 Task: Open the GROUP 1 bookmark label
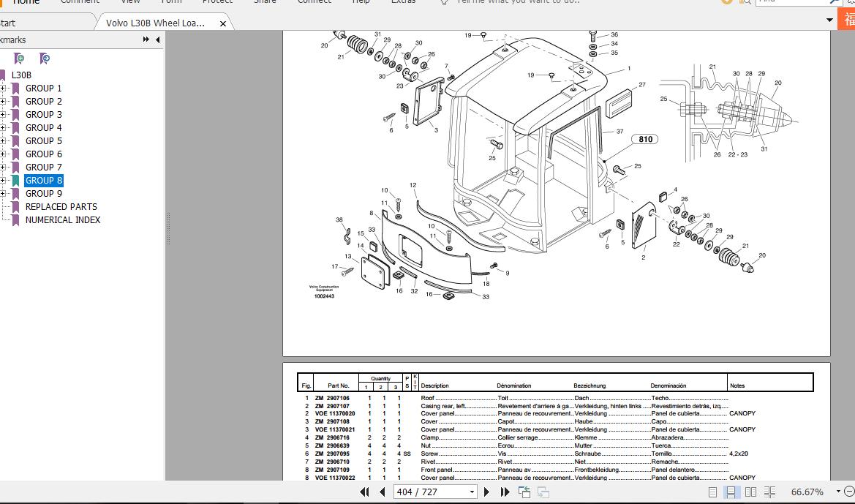click(x=44, y=89)
